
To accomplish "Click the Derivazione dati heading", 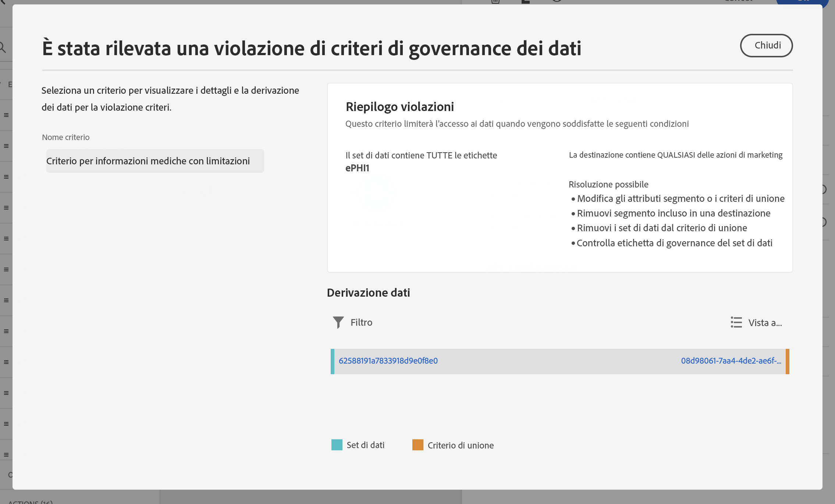I will (368, 293).
